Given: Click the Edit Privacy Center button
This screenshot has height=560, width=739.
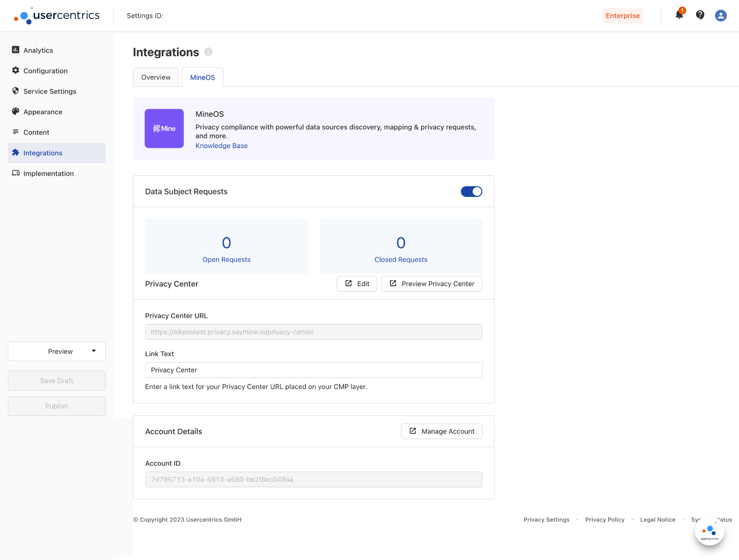Looking at the screenshot, I should tap(357, 283).
